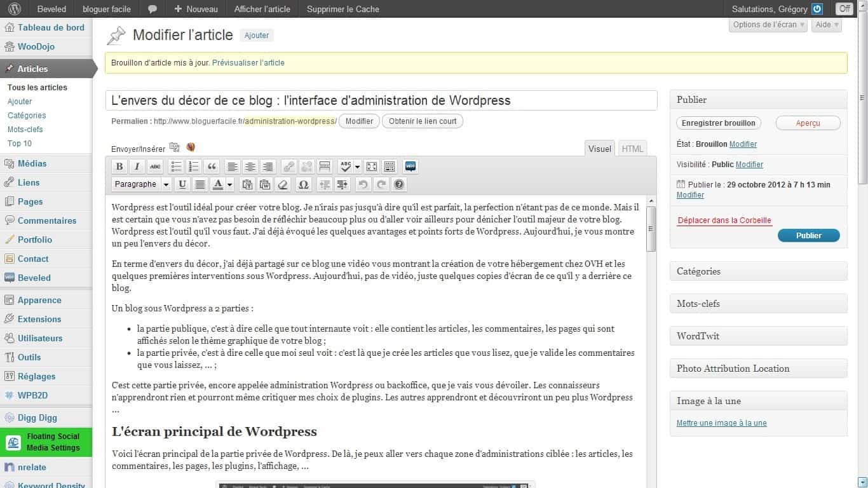The height and width of the screenshot is (488, 868).
Task: Insert the More tag
Action: pyautogui.click(x=325, y=167)
